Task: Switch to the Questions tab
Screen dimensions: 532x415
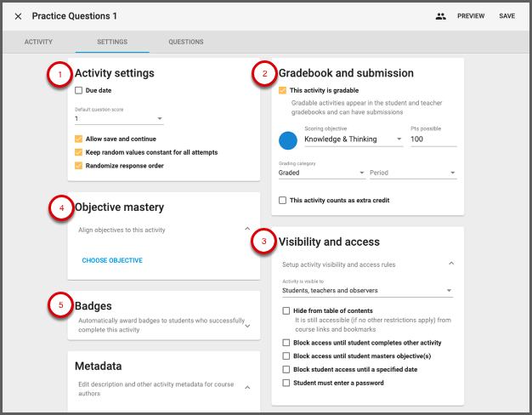Action: tap(185, 42)
